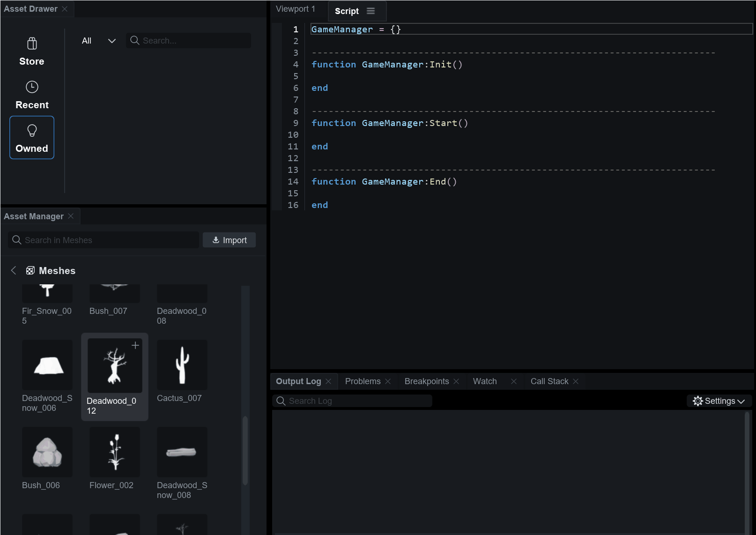Click the Asset Manager vertical scrollbar
Screen dimensions: 756x535
click(245, 450)
